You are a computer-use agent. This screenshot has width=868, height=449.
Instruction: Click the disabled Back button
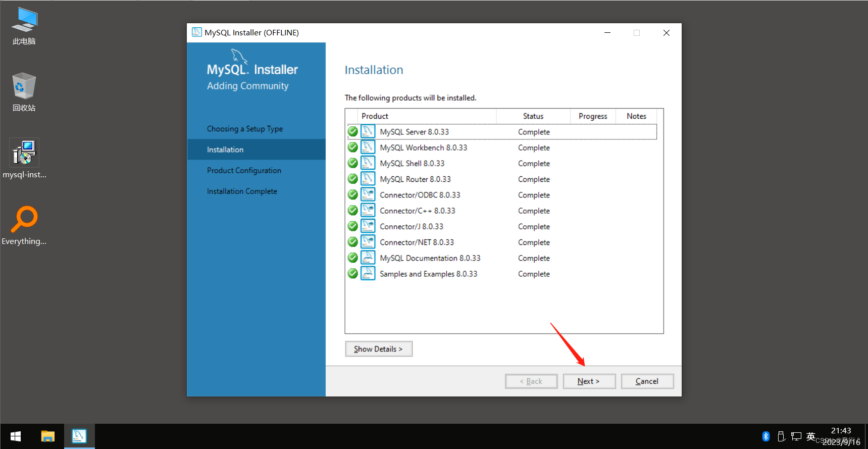531,381
